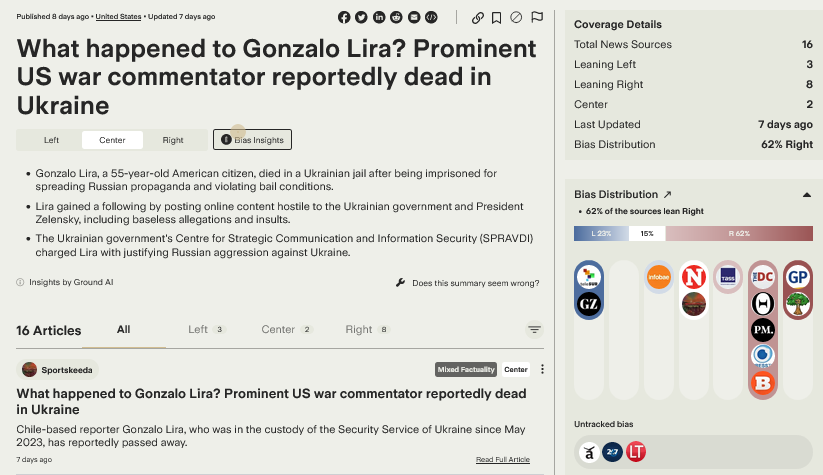
Task: Click the TASS source logo
Action: click(x=728, y=276)
